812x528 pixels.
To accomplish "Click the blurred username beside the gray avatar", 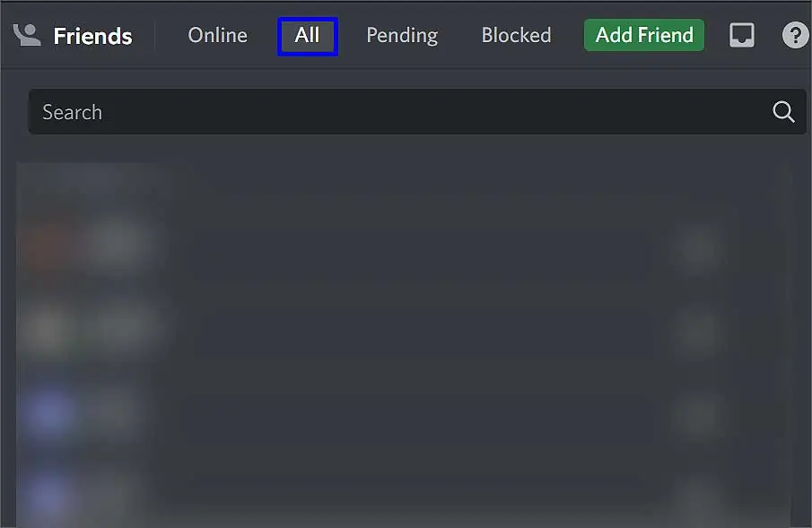I will click(126, 328).
